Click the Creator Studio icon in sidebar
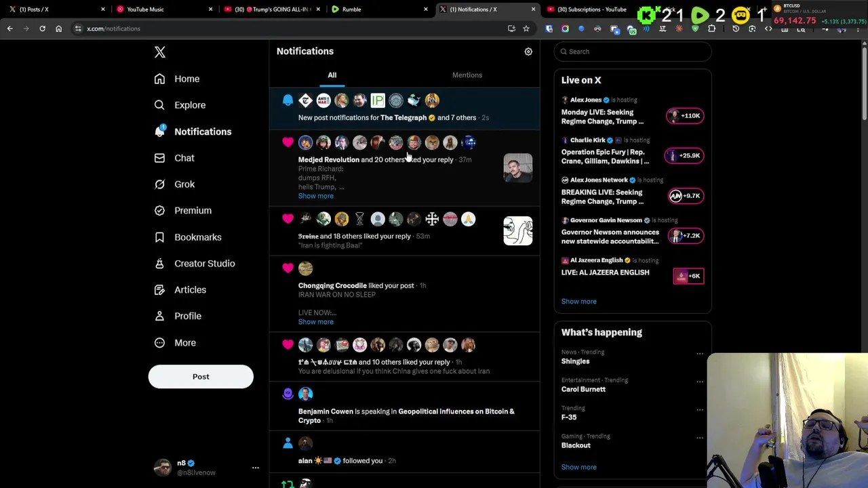868x488 pixels. [159, 264]
